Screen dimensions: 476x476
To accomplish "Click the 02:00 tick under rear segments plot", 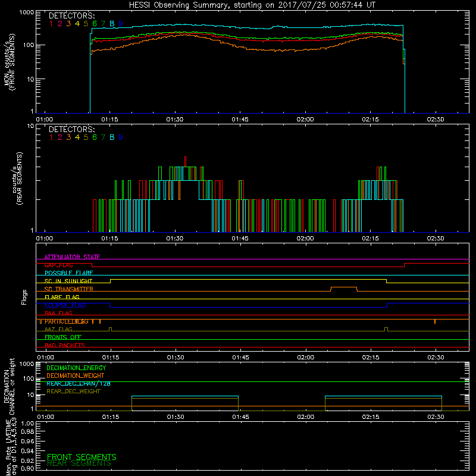I will tap(305, 239).
